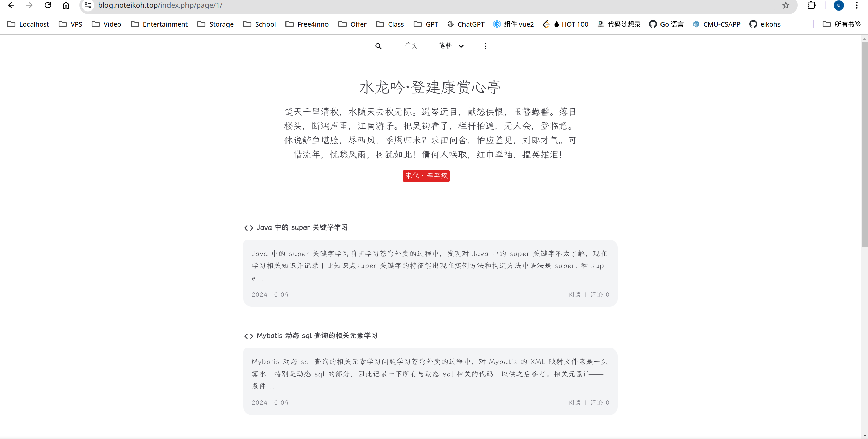Screen dimensions: 868x439
Task: Click the browser home icon
Action: click(x=66, y=5)
